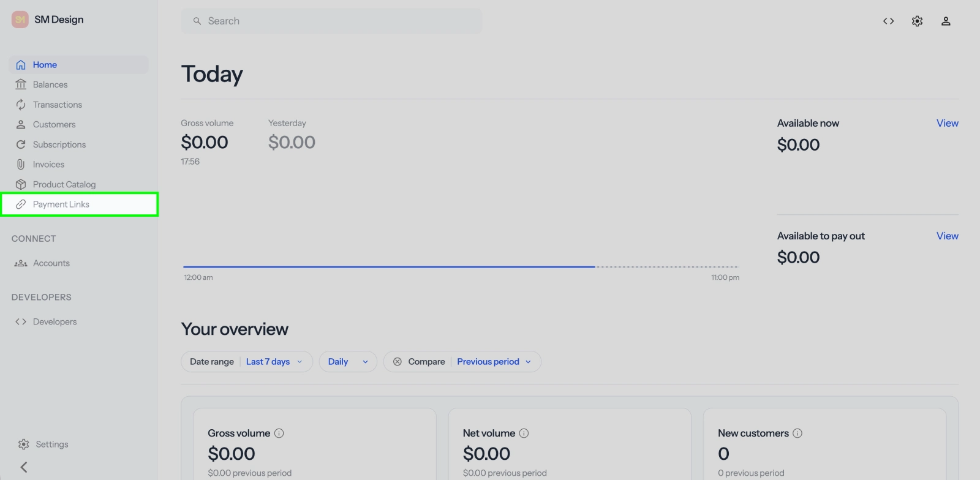
Task: Click the Payment Links chain icon
Action: 21,204
